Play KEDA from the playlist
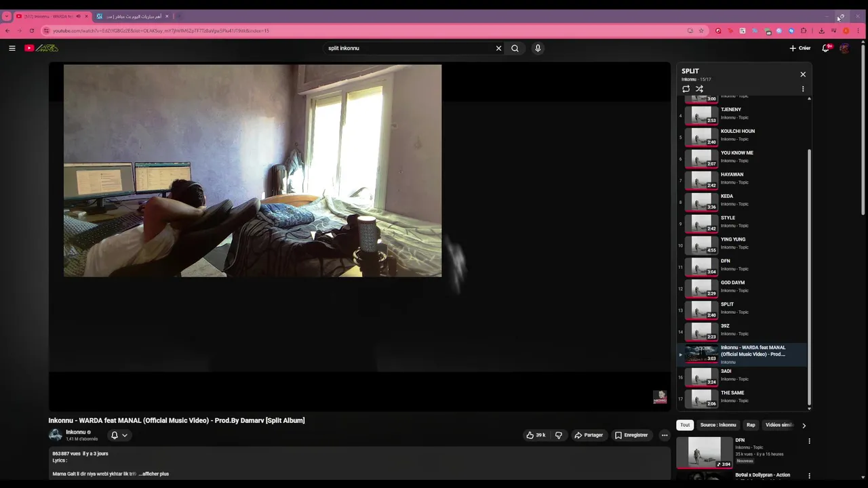The width and height of the screenshot is (868, 488). 743,201
